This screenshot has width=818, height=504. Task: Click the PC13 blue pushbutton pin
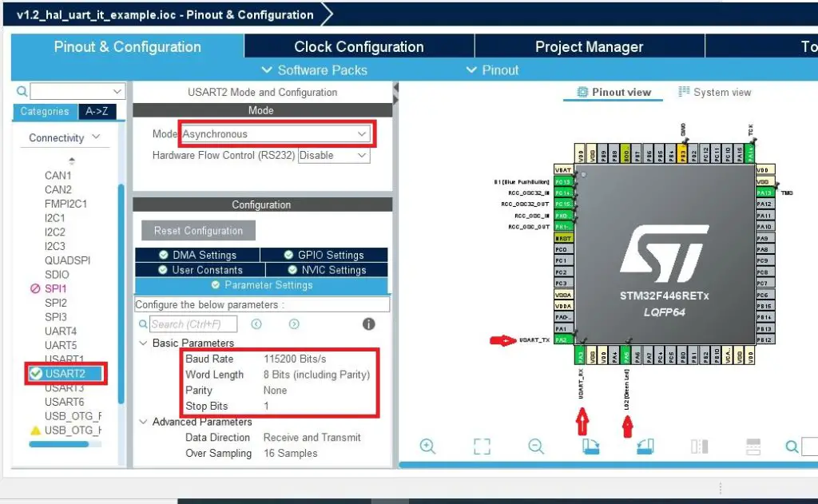pos(563,181)
